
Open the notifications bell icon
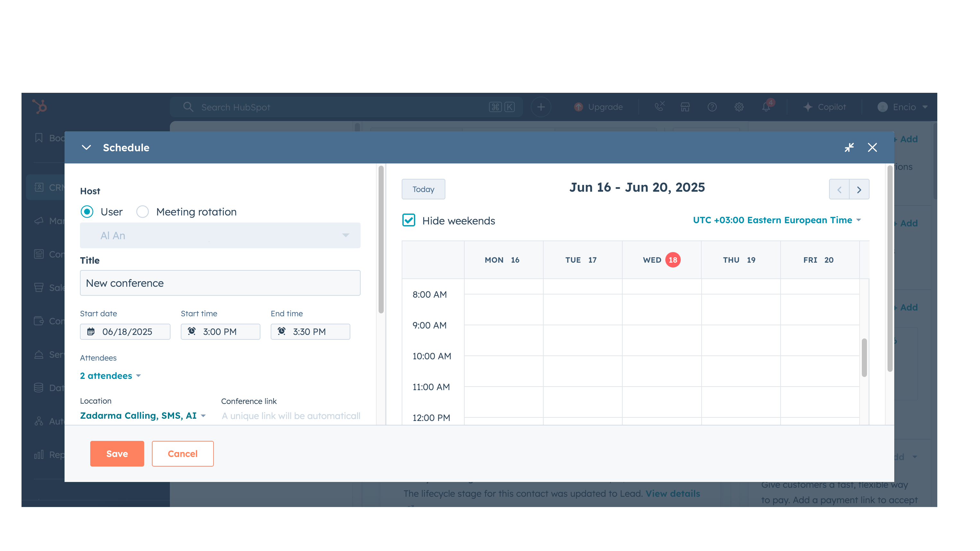(766, 107)
